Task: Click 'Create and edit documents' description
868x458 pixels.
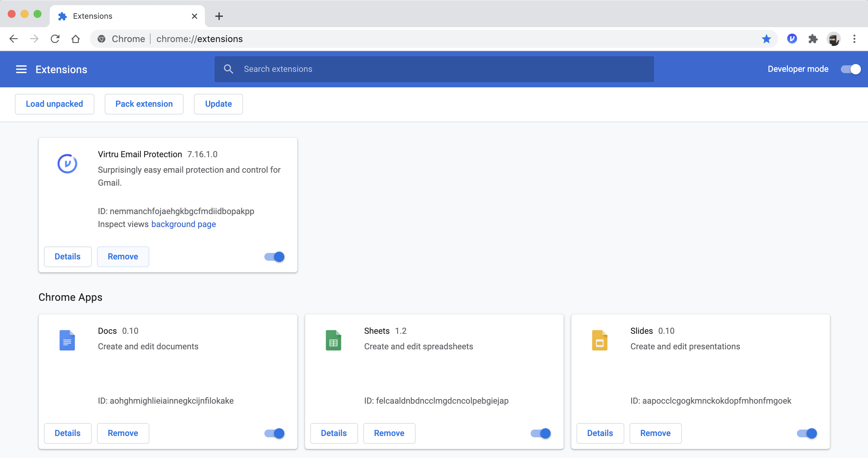Action: tap(148, 346)
